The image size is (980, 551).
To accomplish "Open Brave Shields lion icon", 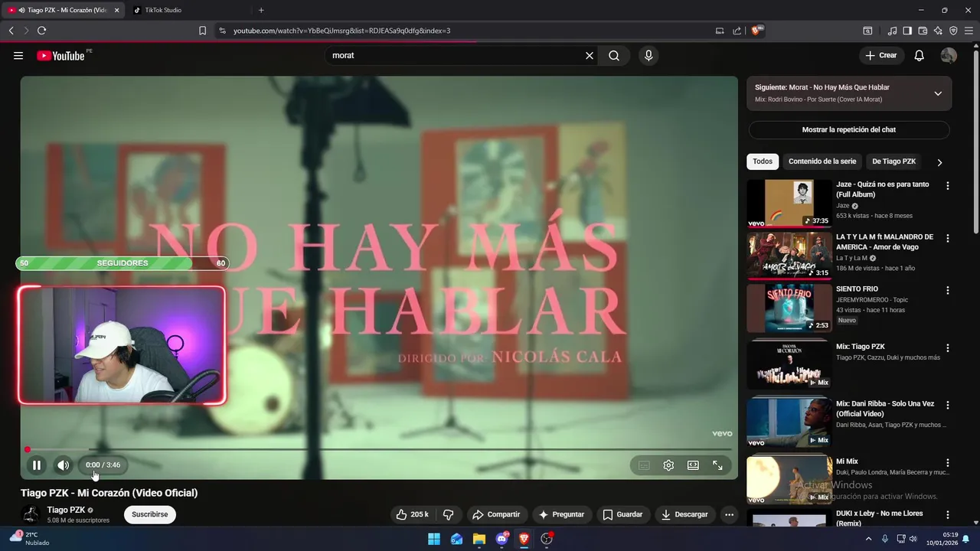I will pyautogui.click(x=756, y=31).
